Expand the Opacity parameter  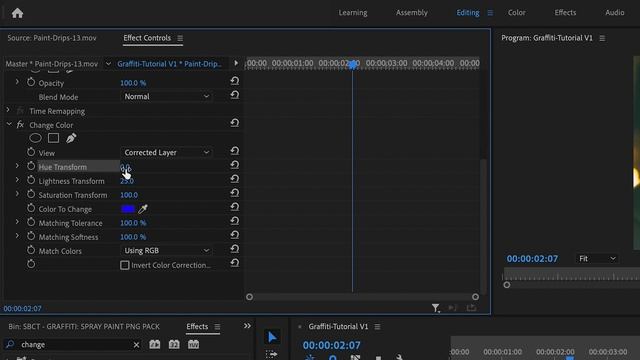pyautogui.click(x=17, y=82)
